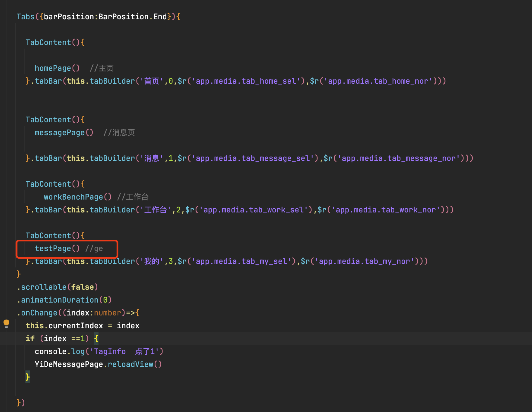The height and width of the screenshot is (412, 532).
Task: Click the '首页' tab title string
Action: point(152,81)
